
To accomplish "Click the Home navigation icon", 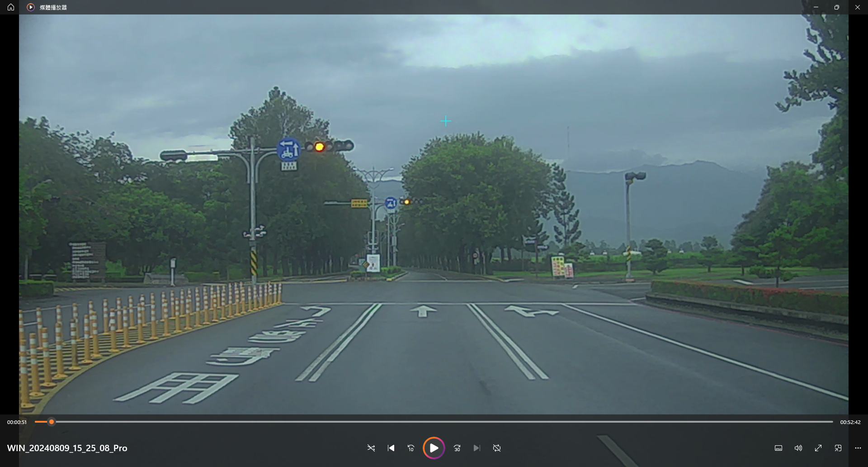I will 10,7.
